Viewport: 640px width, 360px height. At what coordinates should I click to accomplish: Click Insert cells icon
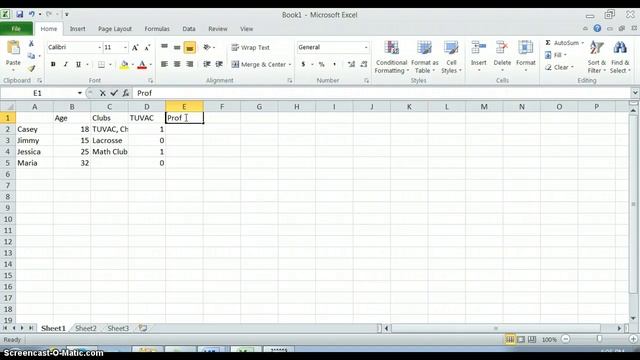pos(478,48)
